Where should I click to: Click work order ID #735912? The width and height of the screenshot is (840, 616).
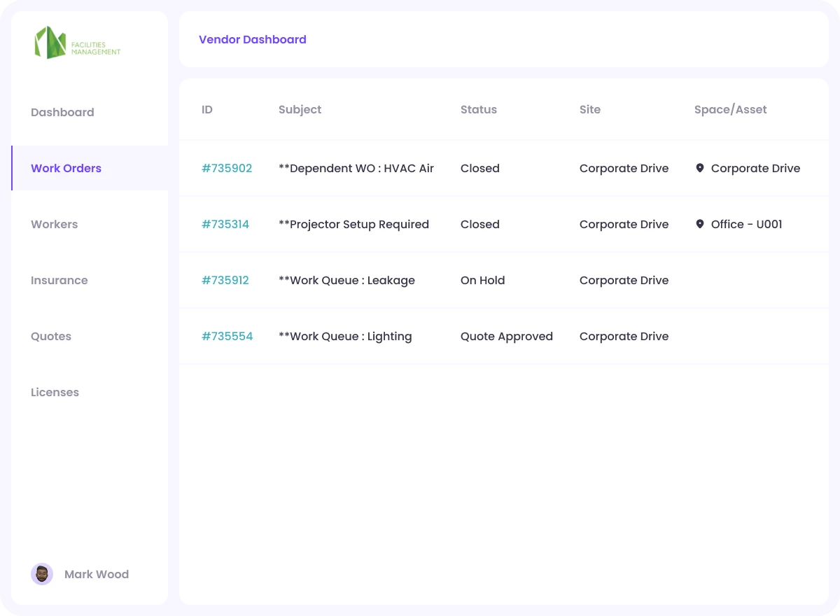(225, 280)
